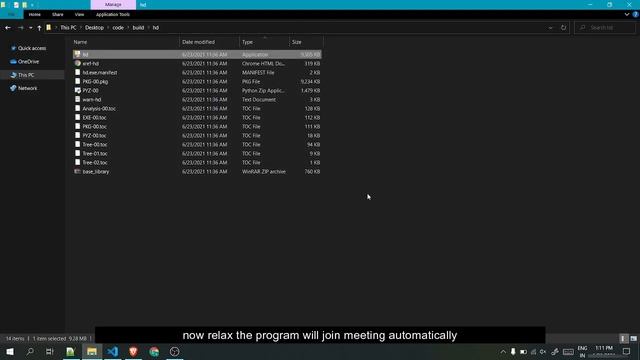640x360 pixels.
Task: Click the warn-hd text document icon
Action: [78, 99]
